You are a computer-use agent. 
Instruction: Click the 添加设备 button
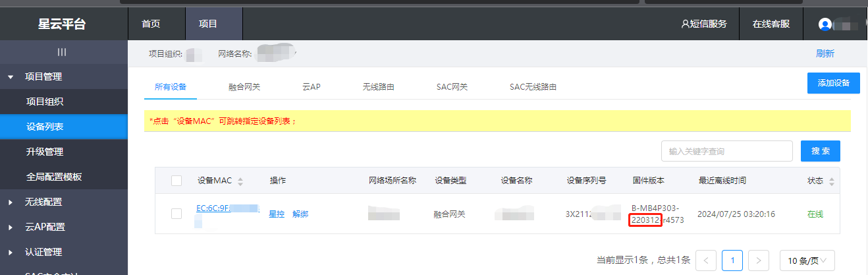(833, 83)
